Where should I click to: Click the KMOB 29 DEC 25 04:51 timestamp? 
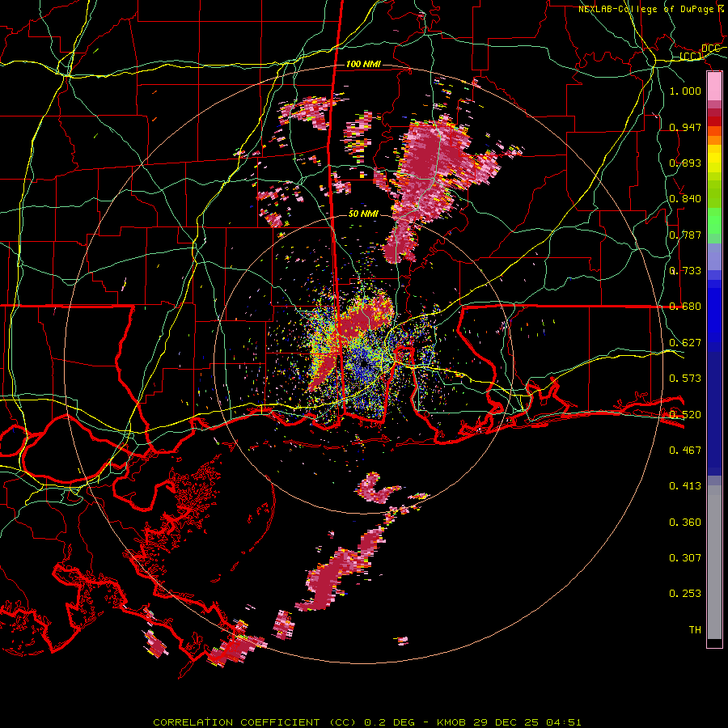[x=509, y=722]
